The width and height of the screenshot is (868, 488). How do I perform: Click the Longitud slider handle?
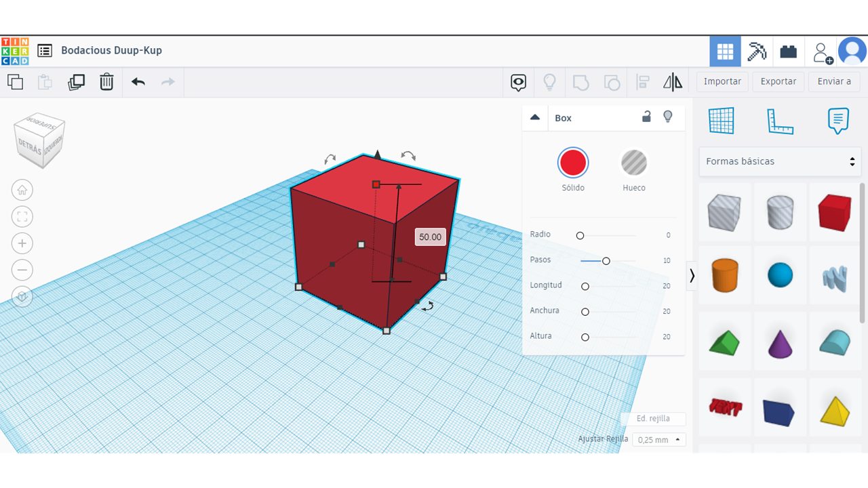click(x=585, y=287)
